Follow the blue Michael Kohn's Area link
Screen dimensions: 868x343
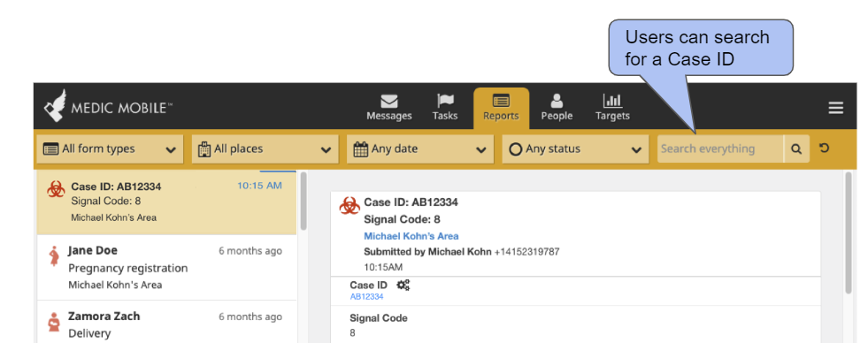pos(411,236)
